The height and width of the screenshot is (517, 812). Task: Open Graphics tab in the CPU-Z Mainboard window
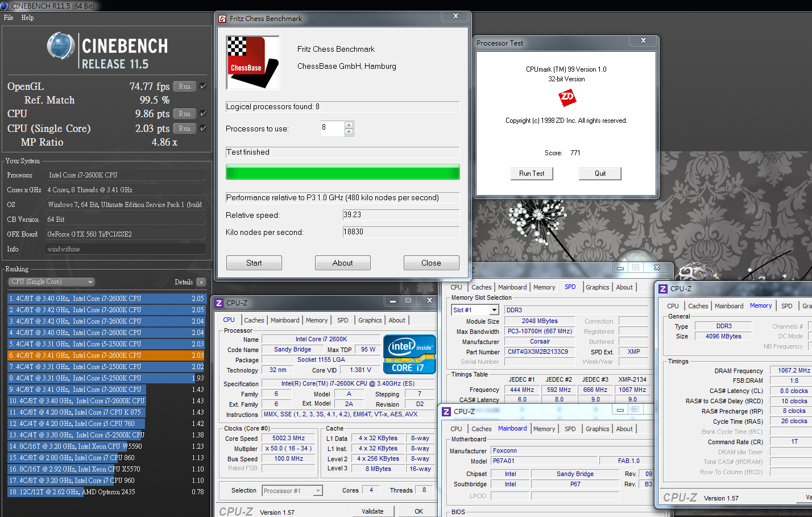pos(598,429)
